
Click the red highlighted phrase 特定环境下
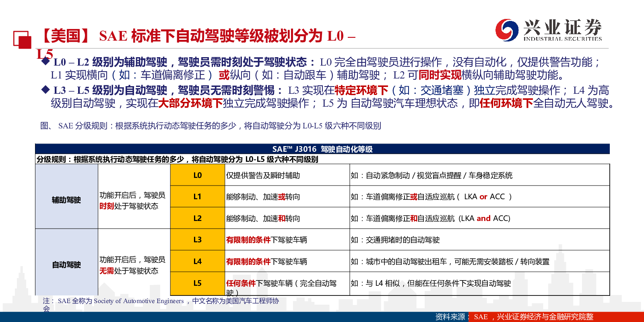(x=361, y=91)
